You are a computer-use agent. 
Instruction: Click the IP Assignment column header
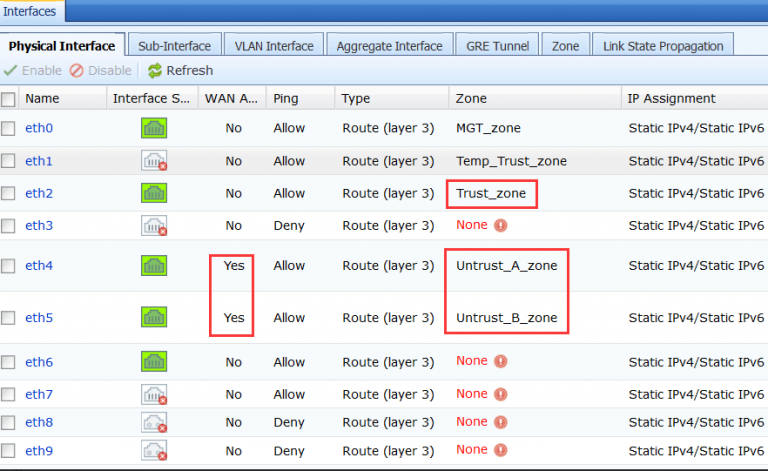click(671, 98)
